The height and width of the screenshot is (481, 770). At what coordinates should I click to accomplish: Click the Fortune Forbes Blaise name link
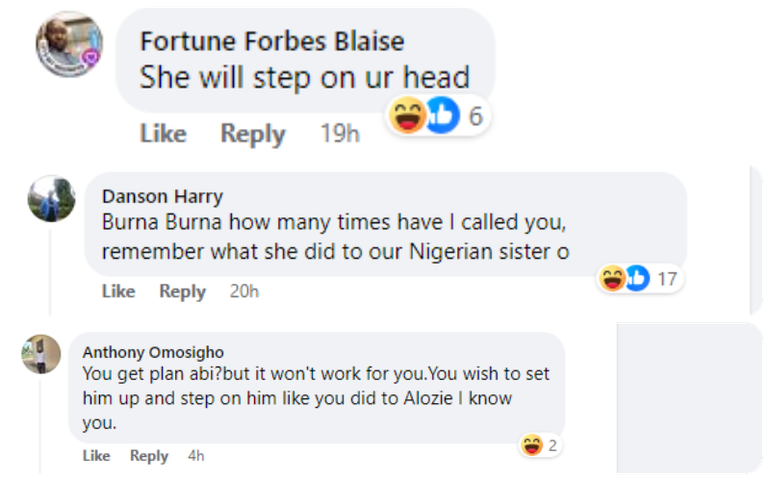click(272, 41)
